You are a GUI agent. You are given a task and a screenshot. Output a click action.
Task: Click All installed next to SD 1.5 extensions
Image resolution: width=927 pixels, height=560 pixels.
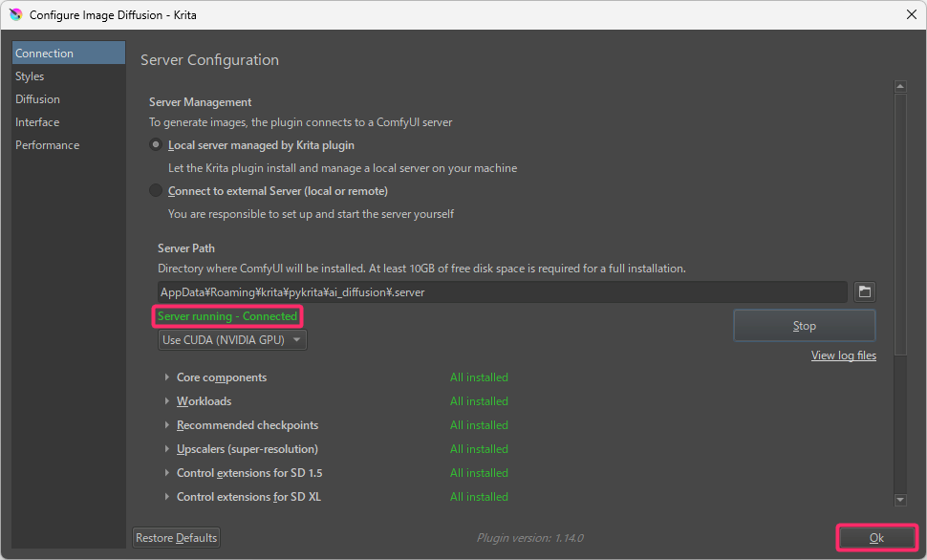tap(479, 473)
